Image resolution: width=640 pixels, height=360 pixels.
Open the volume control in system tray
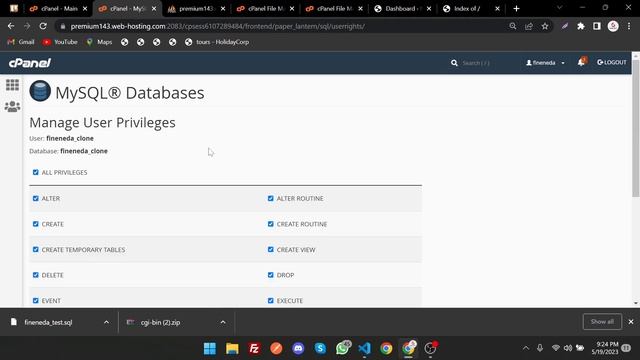[x=568, y=348]
